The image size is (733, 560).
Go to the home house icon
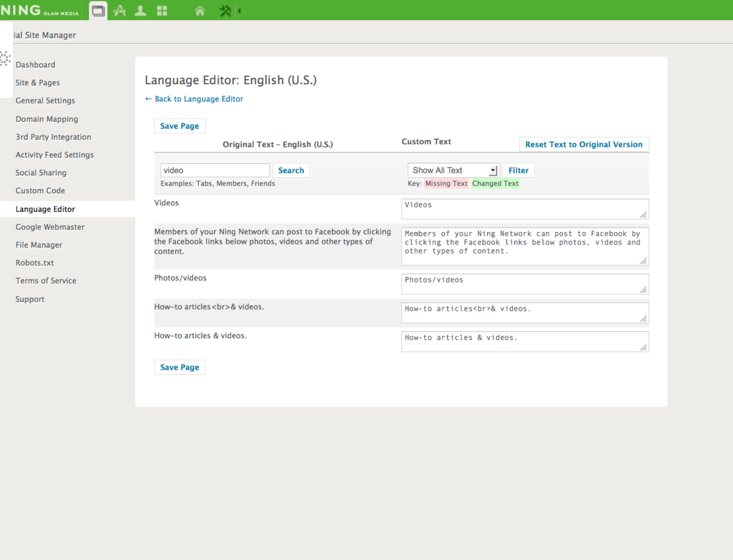tap(200, 11)
